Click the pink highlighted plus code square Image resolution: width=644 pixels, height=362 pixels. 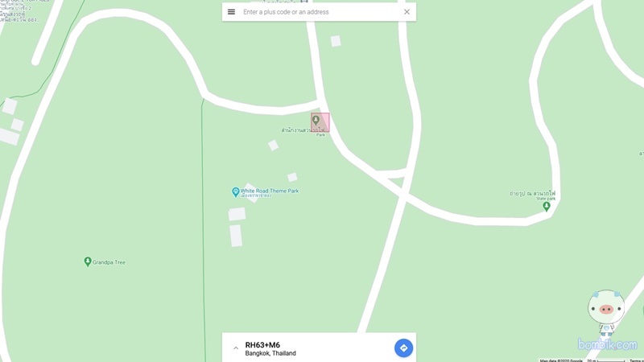click(320, 122)
